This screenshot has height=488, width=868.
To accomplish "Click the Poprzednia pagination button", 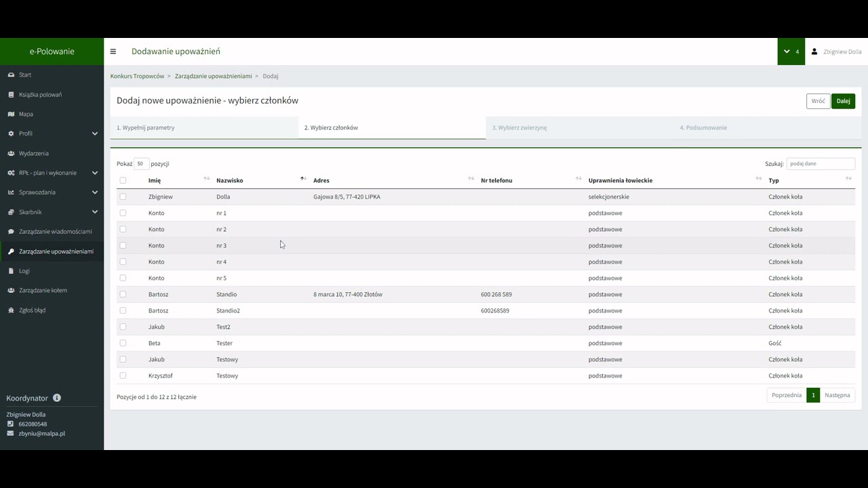I will (787, 395).
